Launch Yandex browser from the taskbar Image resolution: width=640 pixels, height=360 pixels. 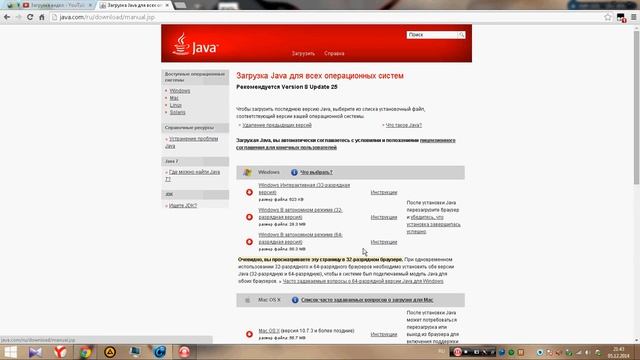click(x=60, y=352)
